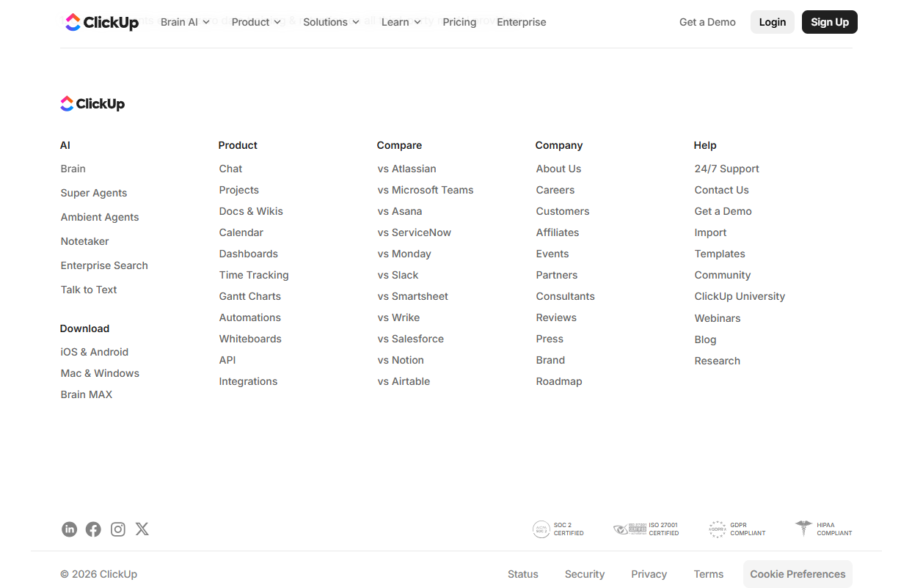Click the Login button

tap(773, 22)
